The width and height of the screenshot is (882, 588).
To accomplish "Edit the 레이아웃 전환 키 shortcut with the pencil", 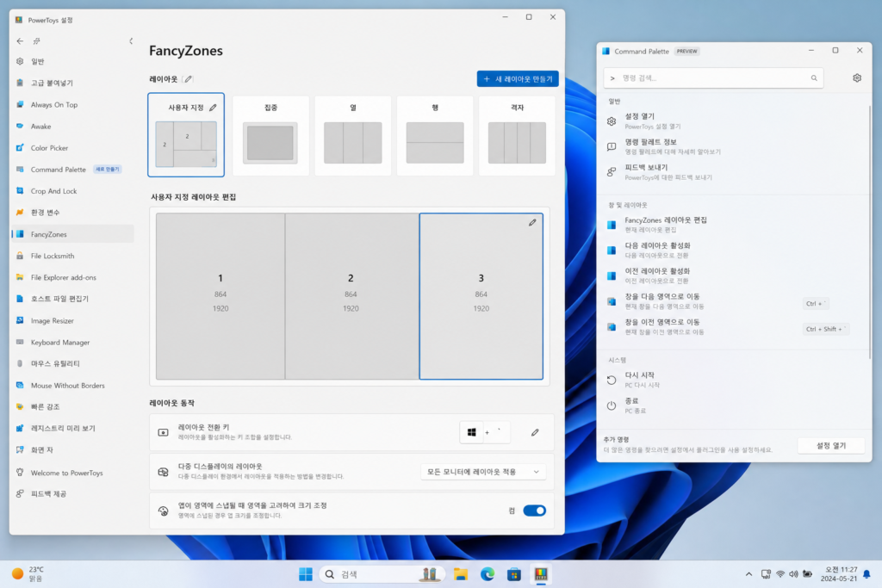I will pyautogui.click(x=535, y=432).
